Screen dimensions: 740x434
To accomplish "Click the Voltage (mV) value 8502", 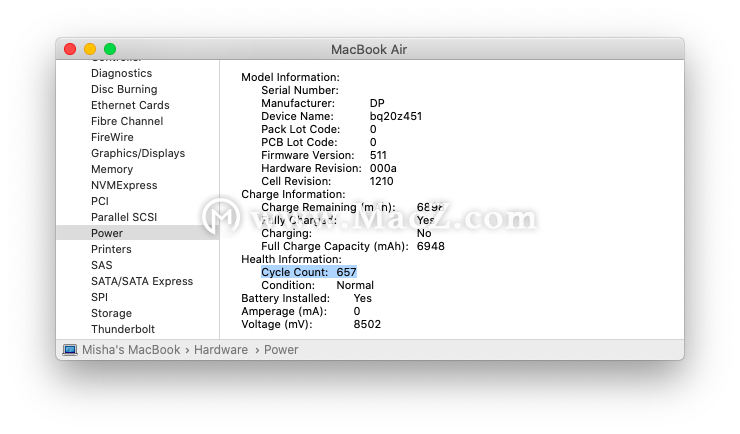I will click(x=367, y=325).
